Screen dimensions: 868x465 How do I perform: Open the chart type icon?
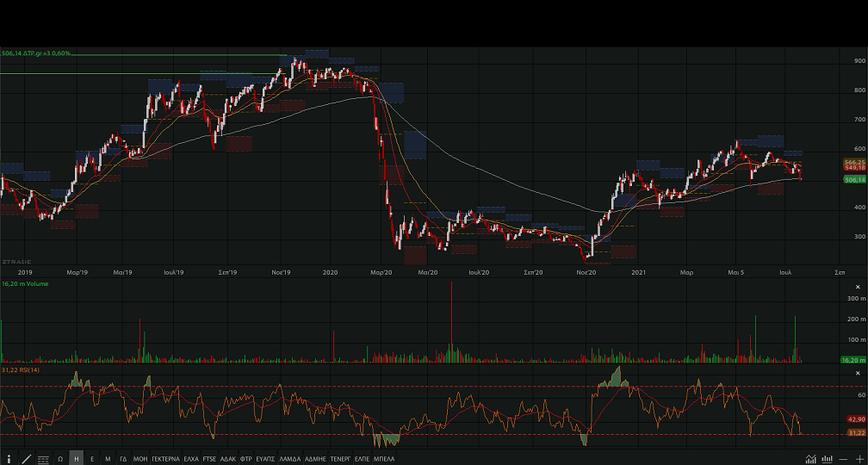click(811, 459)
